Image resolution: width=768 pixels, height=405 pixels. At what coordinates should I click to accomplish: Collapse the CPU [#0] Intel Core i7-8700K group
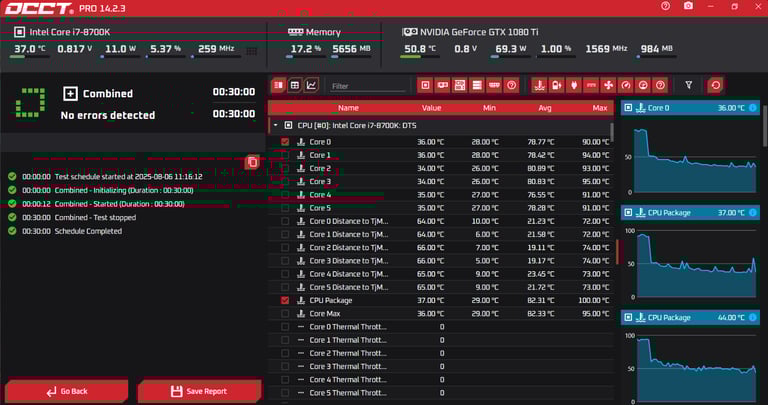click(275, 125)
